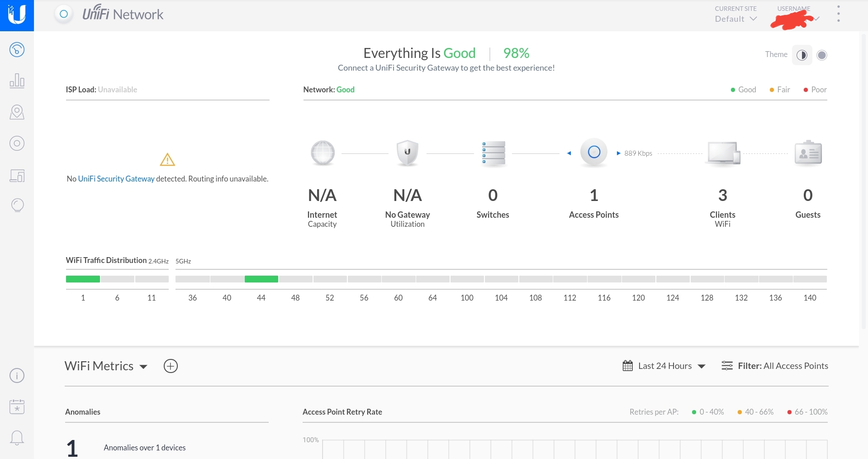Click the yellow warning triangle icon
868x459 pixels.
(x=167, y=159)
